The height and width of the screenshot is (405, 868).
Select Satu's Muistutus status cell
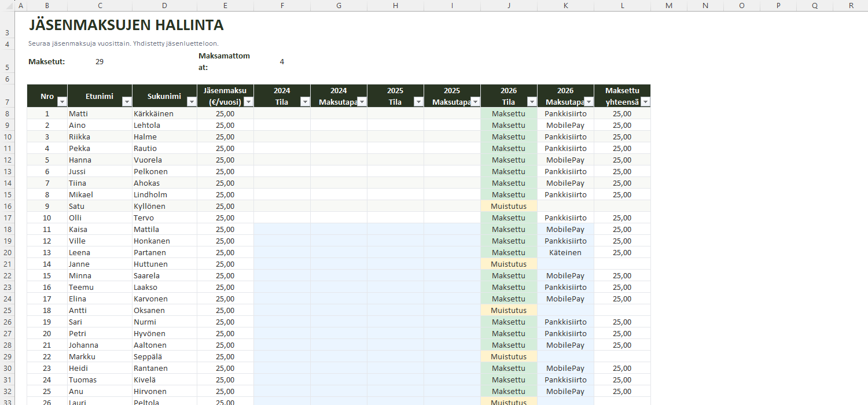click(509, 206)
